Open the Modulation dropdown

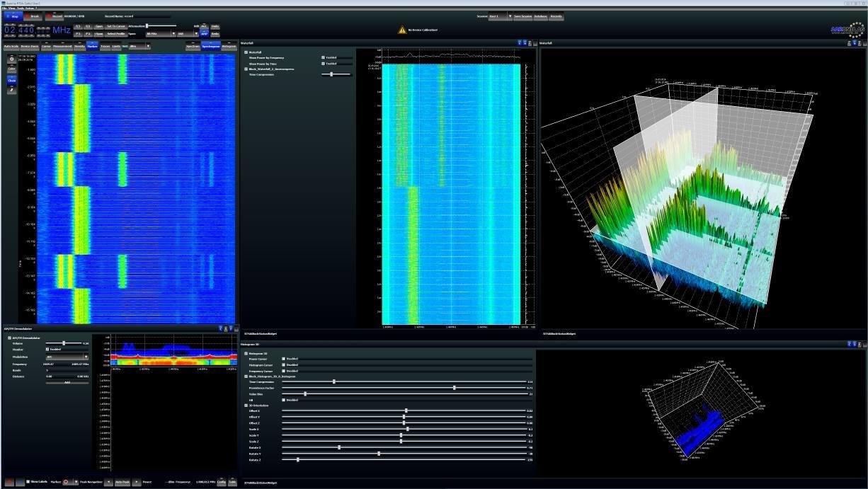tap(67, 357)
